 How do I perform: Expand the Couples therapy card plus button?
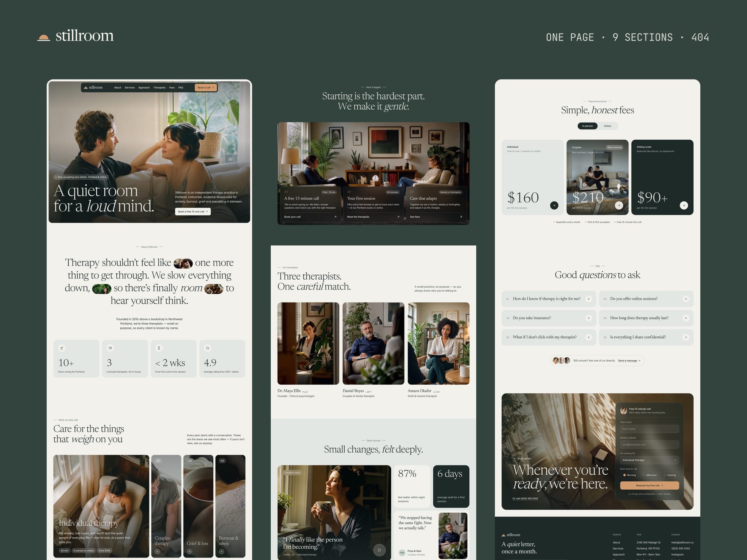tap(158, 552)
